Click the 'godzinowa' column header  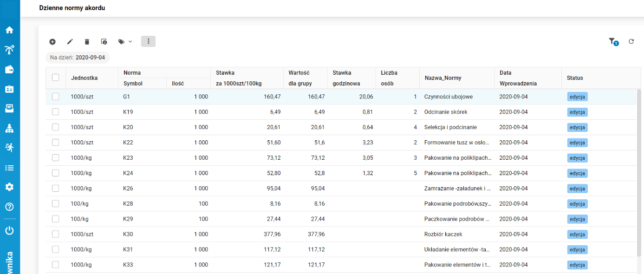point(346,84)
